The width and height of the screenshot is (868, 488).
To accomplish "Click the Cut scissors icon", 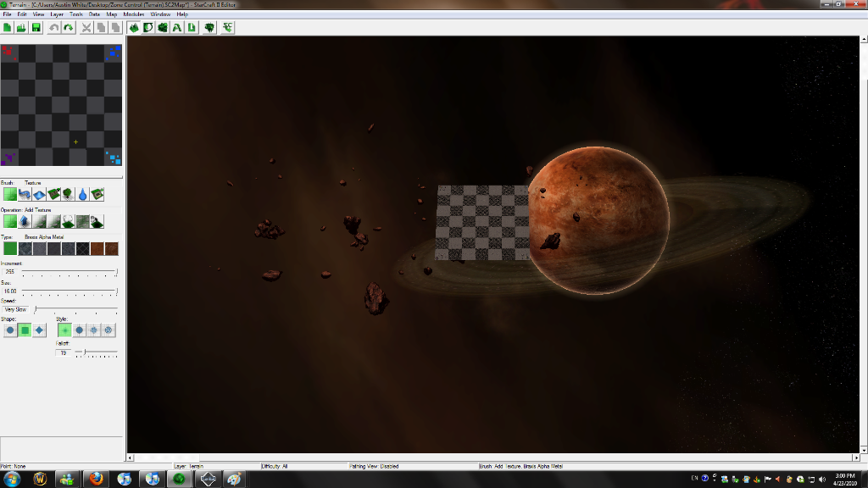I will 86,28.
